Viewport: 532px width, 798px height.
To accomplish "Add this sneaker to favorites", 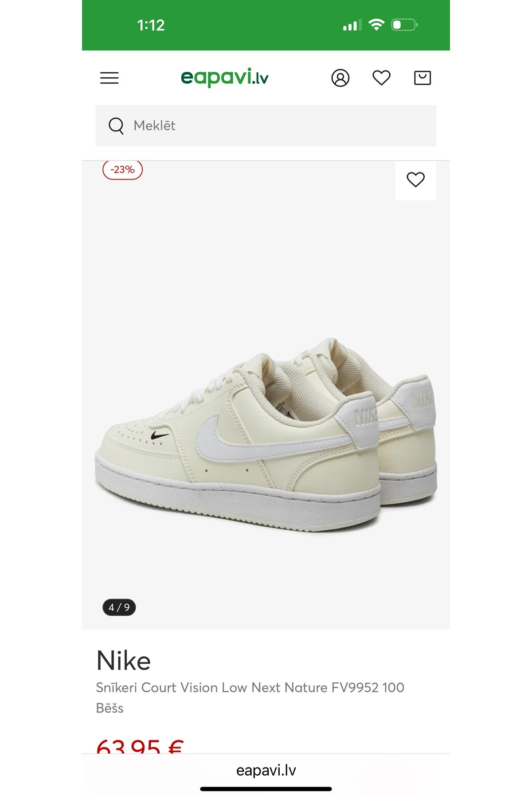I will coord(415,180).
